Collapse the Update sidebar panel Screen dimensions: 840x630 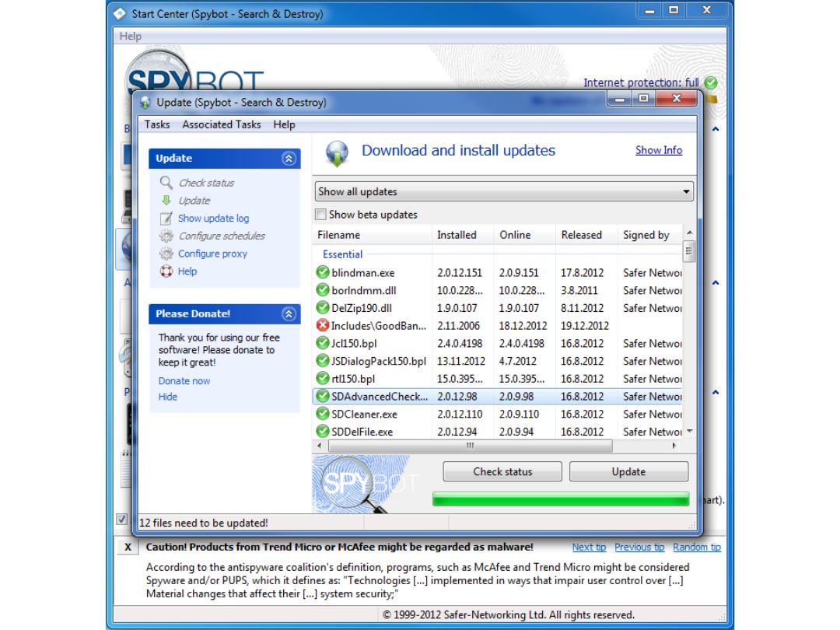(289, 159)
